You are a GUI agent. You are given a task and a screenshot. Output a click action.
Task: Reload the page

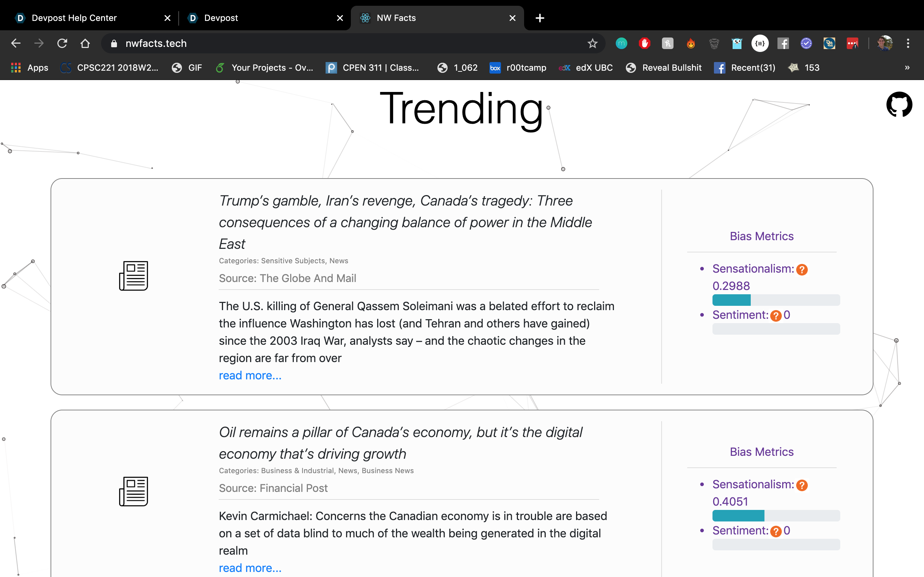[62, 44]
